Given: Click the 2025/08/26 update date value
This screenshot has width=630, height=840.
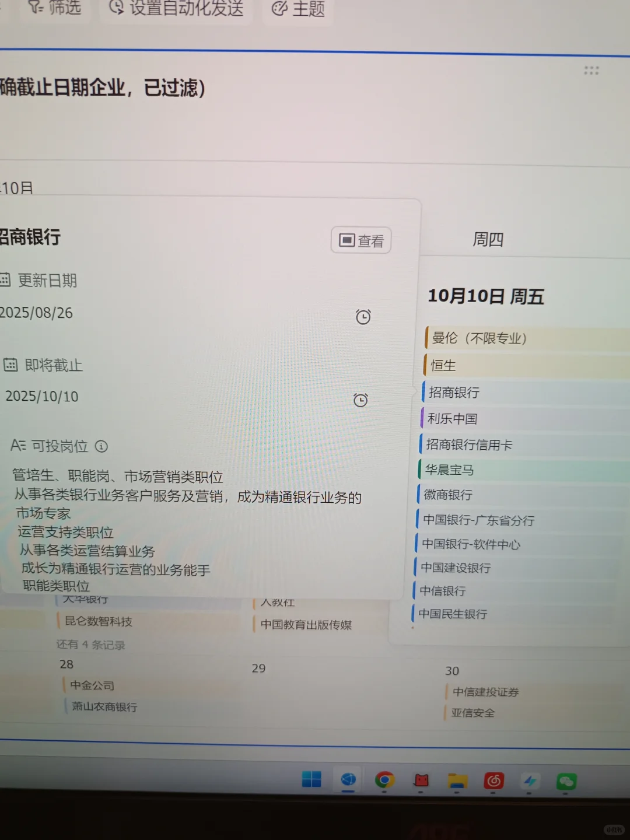Looking at the screenshot, I should tap(36, 313).
